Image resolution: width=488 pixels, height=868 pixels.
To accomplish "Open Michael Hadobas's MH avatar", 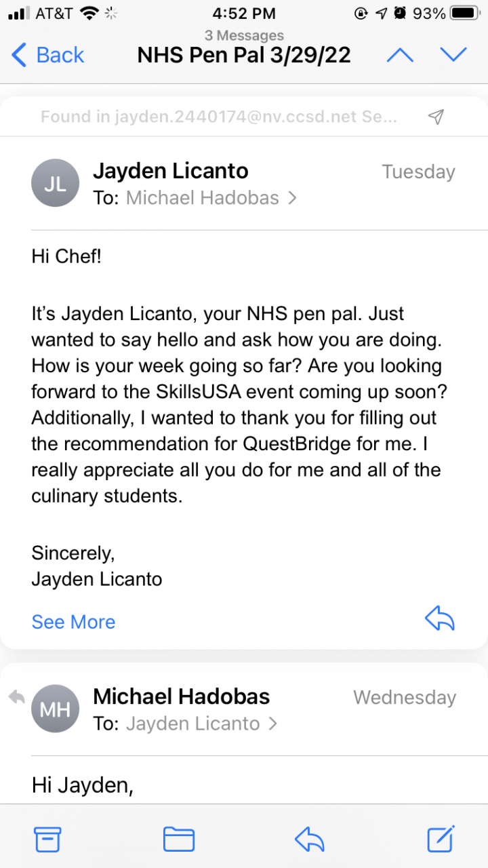I will [x=56, y=709].
